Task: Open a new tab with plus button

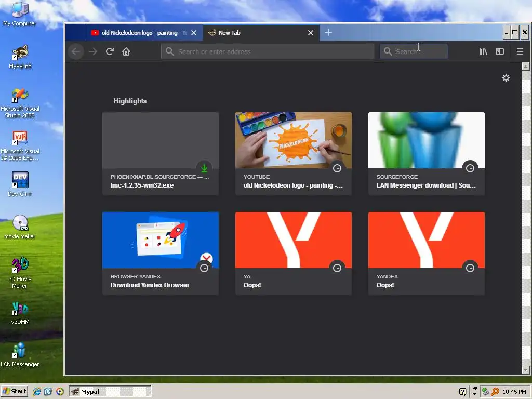Action: tap(328, 33)
